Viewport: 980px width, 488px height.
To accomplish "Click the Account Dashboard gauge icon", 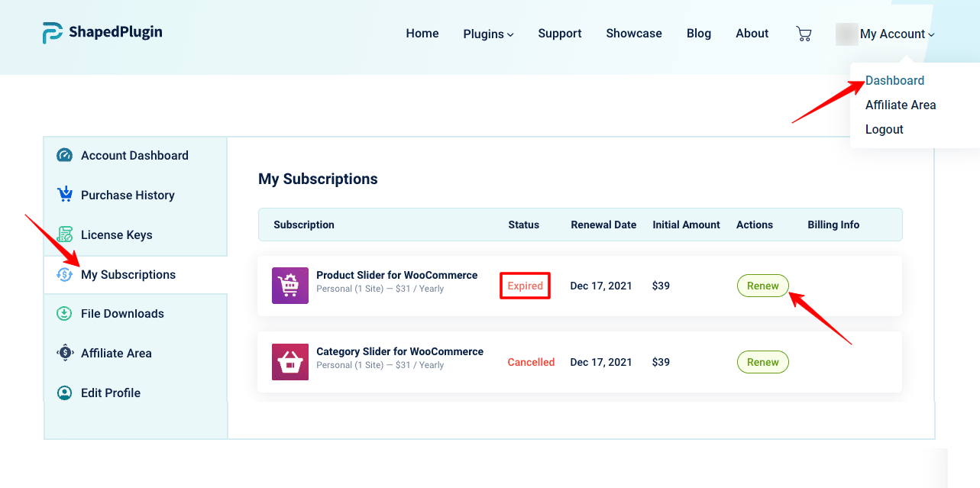I will tap(65, 155).
